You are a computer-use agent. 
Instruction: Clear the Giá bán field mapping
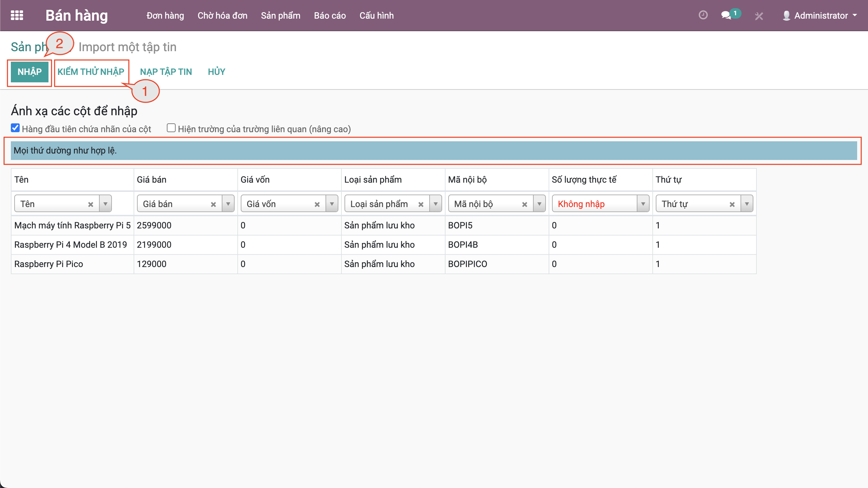[x=213, y=204]
